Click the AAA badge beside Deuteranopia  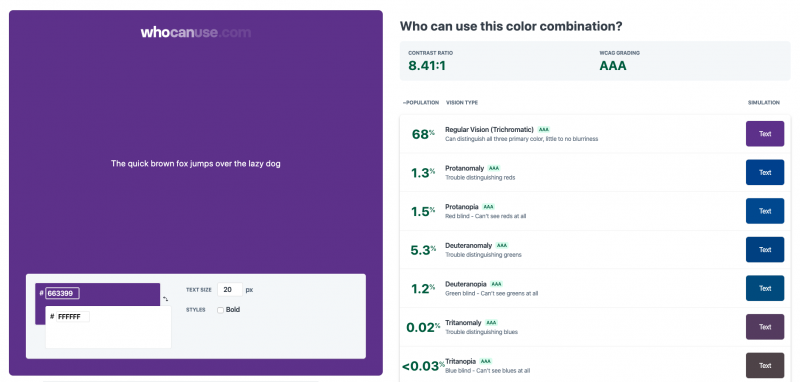[496, 284]
